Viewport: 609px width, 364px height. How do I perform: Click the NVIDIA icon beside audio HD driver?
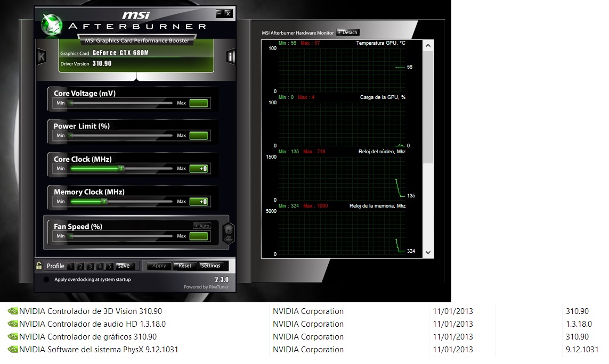click(13, 324)
